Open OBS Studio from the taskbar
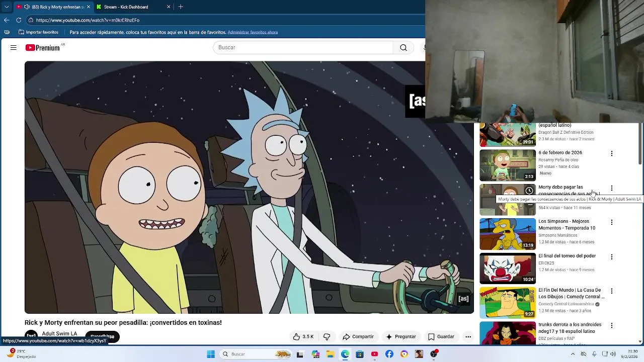This screenshot has height=362, width=644. click(x=434, y=354)
